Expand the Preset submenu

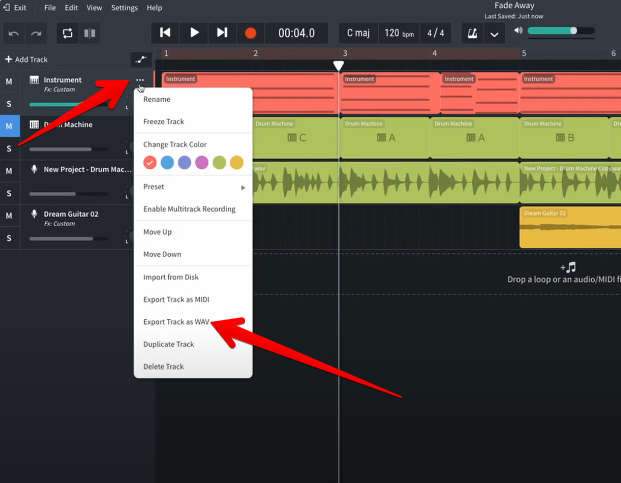tap(193, 187)
